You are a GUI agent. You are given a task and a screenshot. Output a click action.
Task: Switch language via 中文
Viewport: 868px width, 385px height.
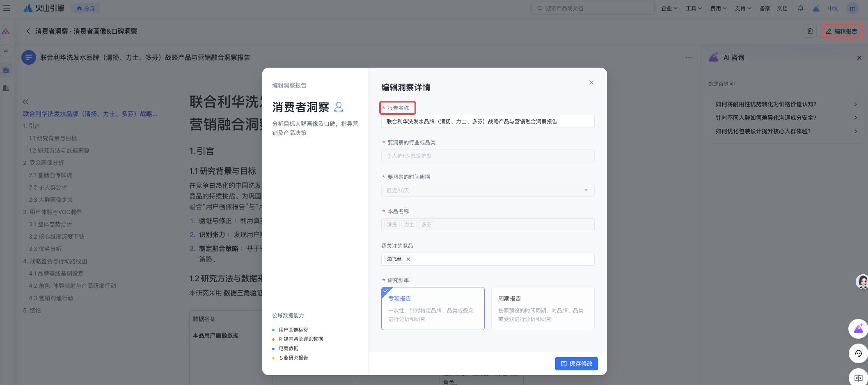[833, 8]
